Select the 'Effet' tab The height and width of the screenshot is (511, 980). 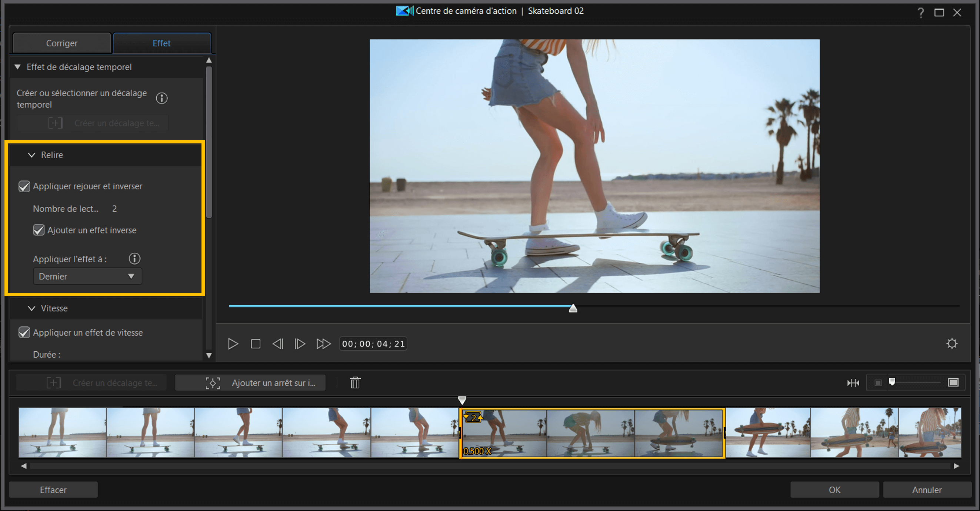tap(161, 43)
